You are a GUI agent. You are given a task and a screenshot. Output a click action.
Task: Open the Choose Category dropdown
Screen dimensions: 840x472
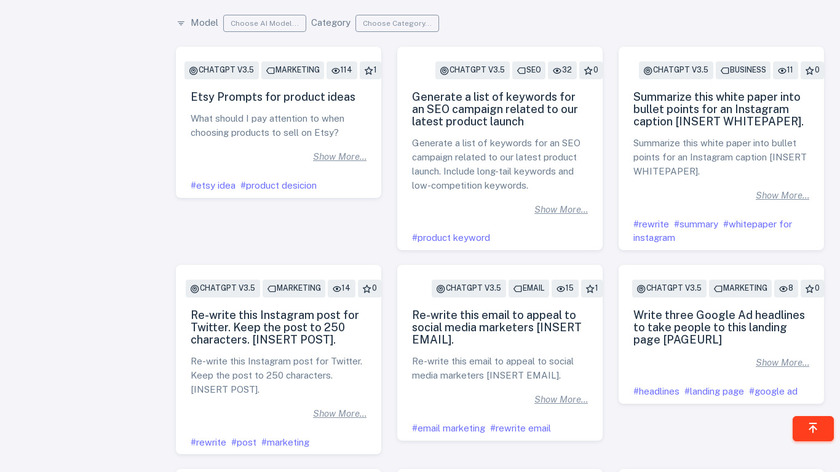click(396, 23)
